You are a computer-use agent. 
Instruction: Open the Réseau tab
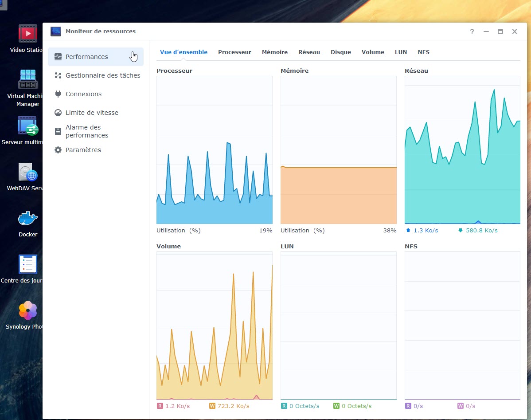309,52
